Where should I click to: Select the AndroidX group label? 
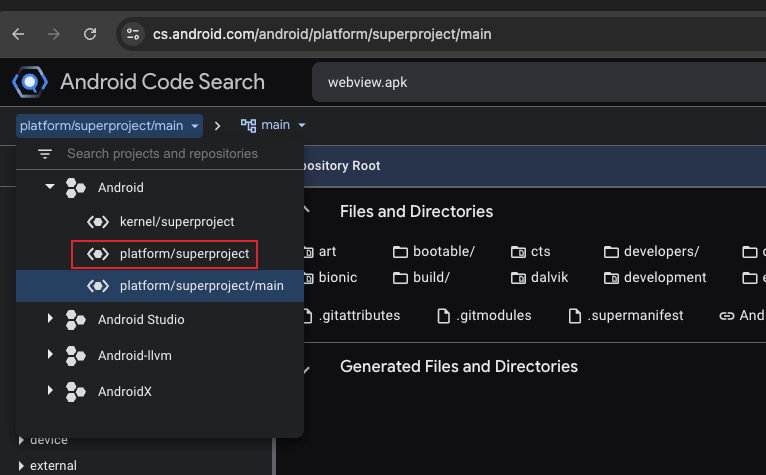125,391
